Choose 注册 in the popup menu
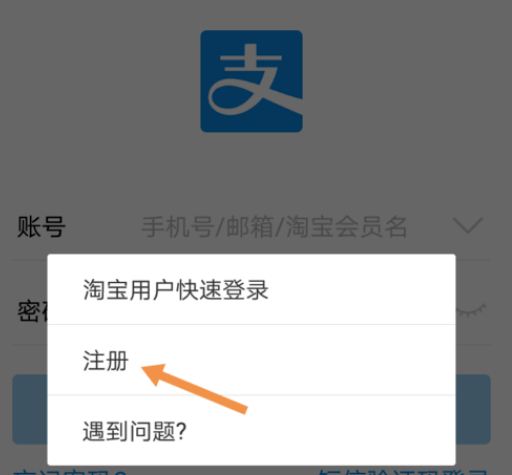The height and width of the screenshot is (475, 512). 251,360
